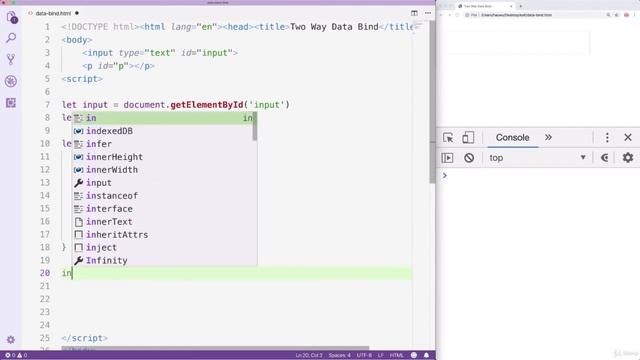
Task: Click the suggestion list scrollbar thumb
Action: 255,127
